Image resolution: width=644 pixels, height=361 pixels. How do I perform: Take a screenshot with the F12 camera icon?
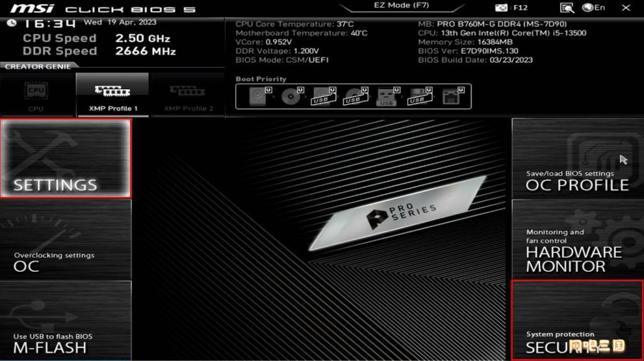point(511,8)
